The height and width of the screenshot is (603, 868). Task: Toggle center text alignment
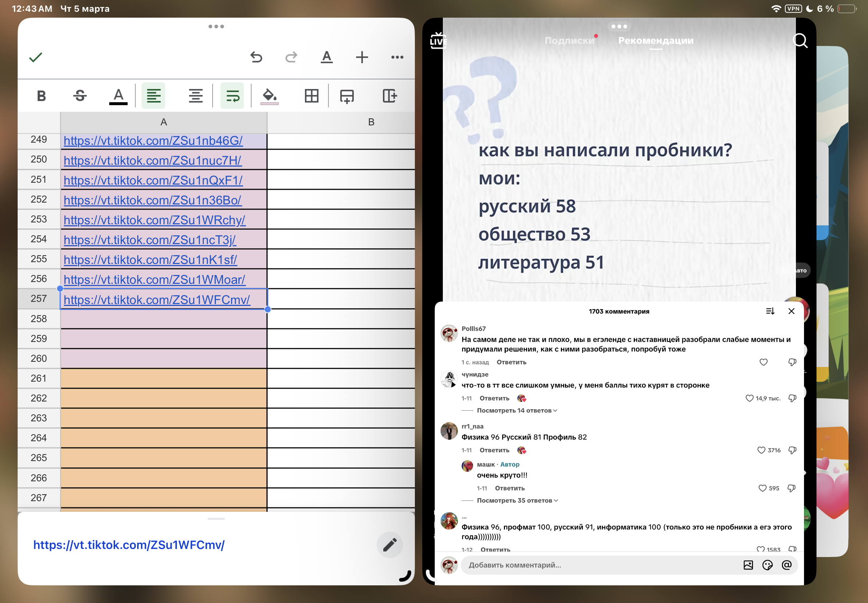[x=196, y=96]
